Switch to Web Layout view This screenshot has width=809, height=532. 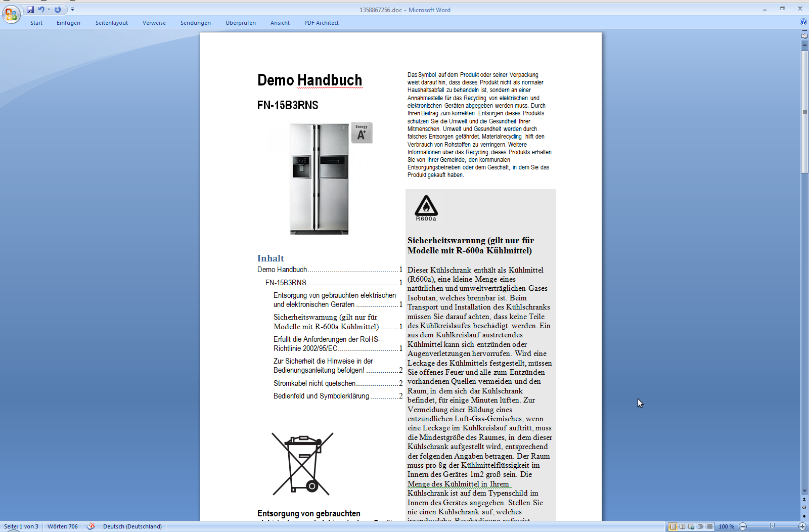691,526
